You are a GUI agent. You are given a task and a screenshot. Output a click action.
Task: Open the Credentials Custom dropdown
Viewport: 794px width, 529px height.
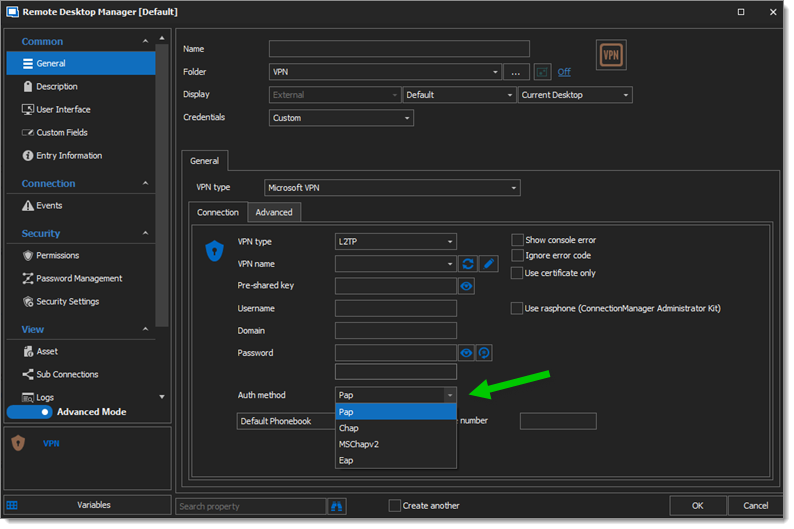tap(341, 118)
